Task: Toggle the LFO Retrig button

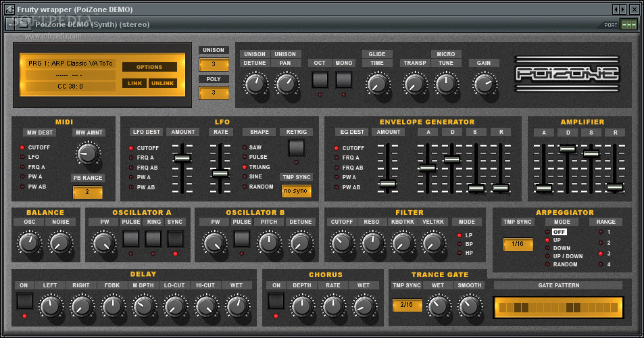Action: 296,147
